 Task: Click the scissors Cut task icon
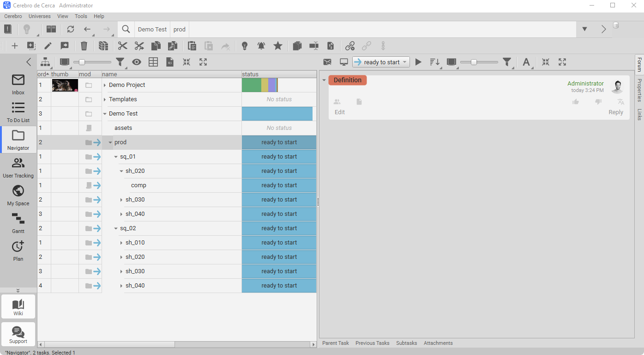122,46
